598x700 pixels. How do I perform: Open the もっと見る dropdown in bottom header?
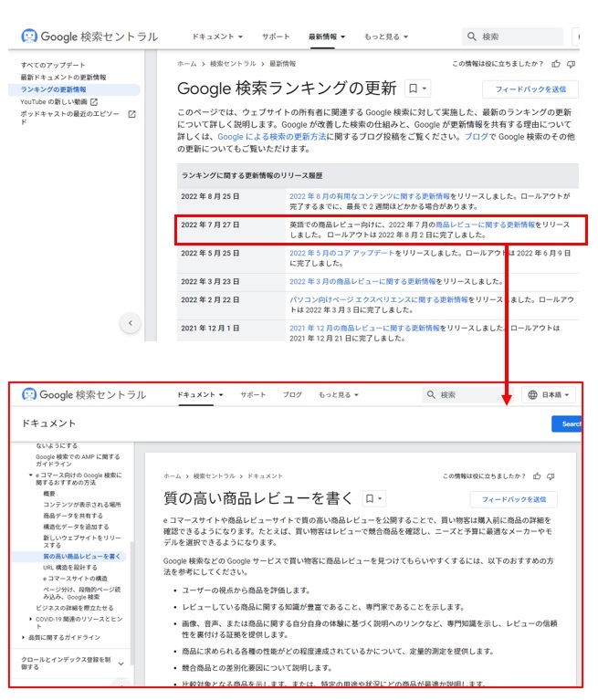(x=338, y=394)
